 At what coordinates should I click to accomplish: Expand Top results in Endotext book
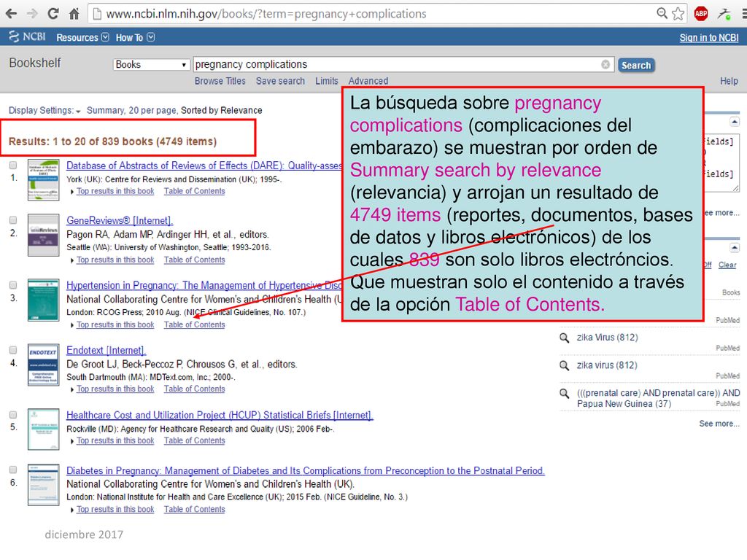[x=112, y=389]
